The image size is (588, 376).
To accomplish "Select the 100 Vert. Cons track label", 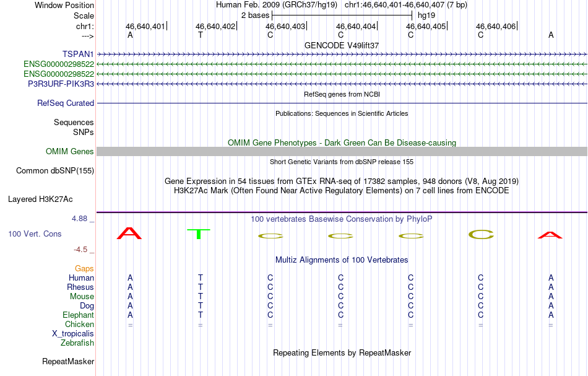I will click(35, 234).
